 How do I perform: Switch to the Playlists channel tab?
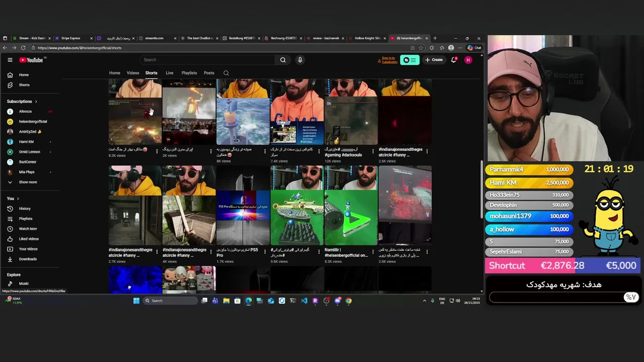click(x=189, y=73)
